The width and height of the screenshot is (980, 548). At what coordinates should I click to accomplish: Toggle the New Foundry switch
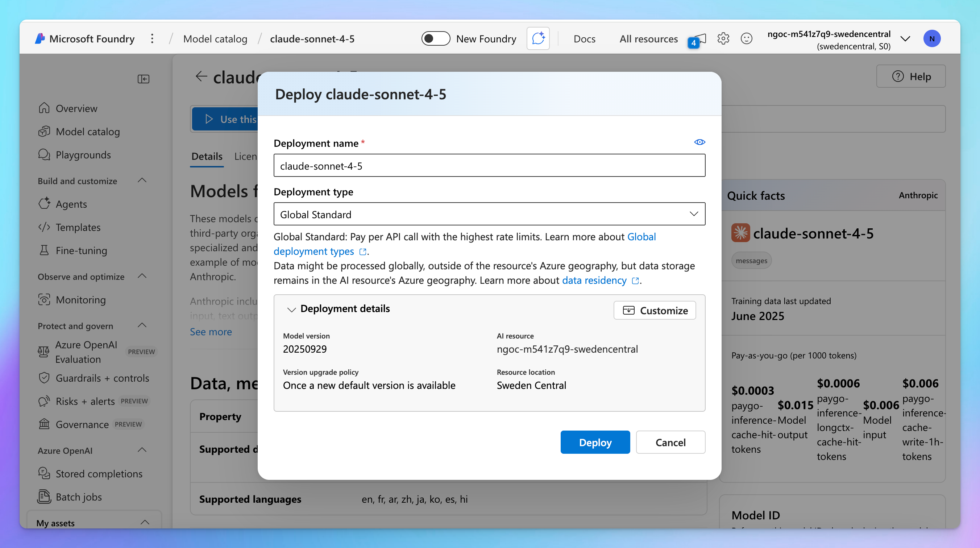tap(435, 39)
